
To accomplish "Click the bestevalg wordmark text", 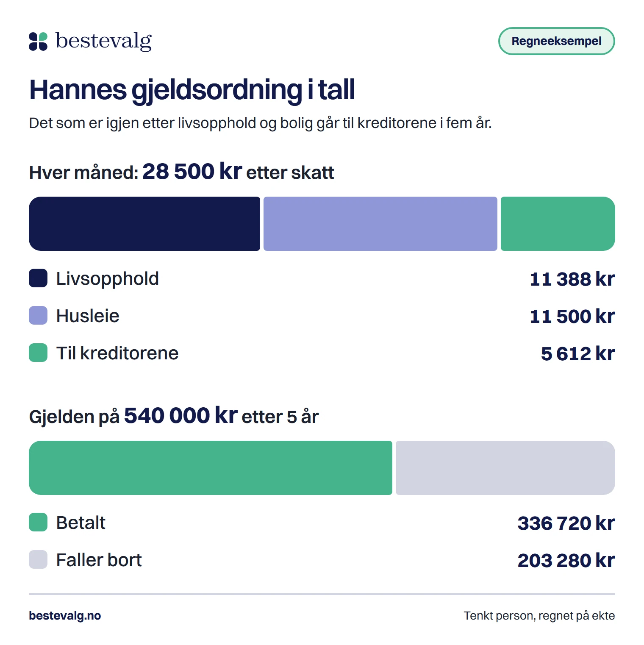I will coord(104,42).
